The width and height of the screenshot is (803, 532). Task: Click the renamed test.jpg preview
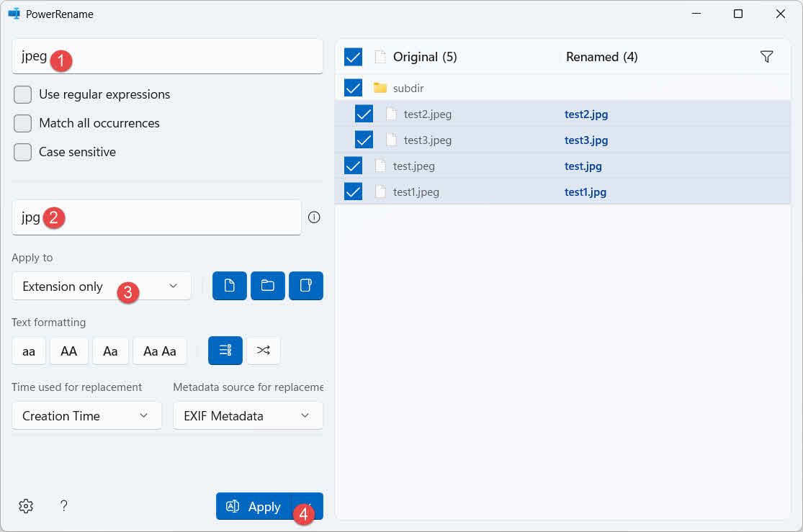583,166
